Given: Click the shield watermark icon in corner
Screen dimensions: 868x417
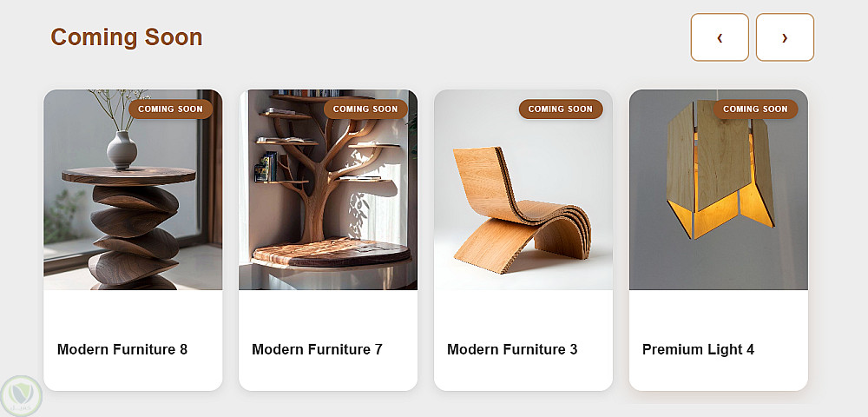Looking at the screenshot, I should click(x=21, y=396).
